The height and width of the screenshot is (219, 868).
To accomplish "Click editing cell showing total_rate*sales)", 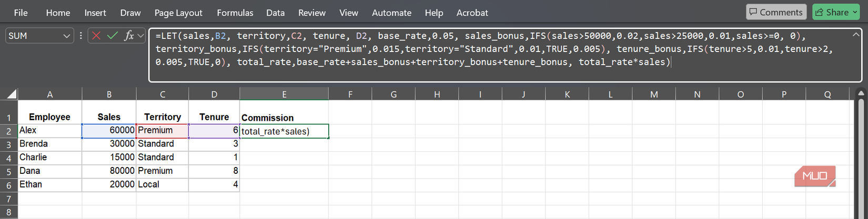I will pos(284,131).
